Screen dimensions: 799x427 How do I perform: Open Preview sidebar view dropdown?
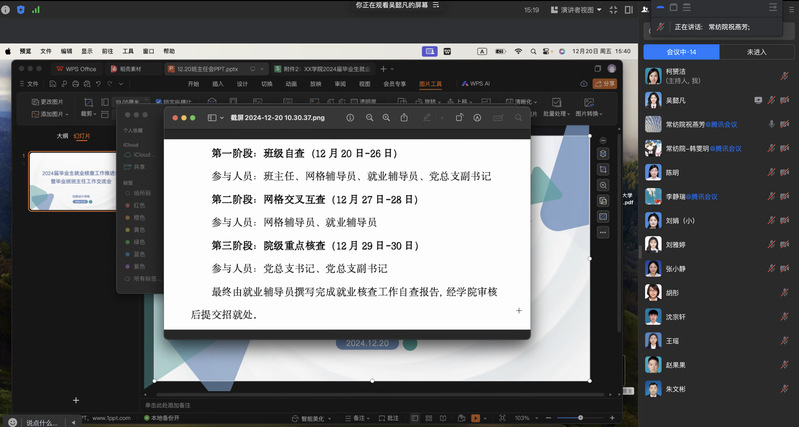pyautogui.click(x=215, y=118)
